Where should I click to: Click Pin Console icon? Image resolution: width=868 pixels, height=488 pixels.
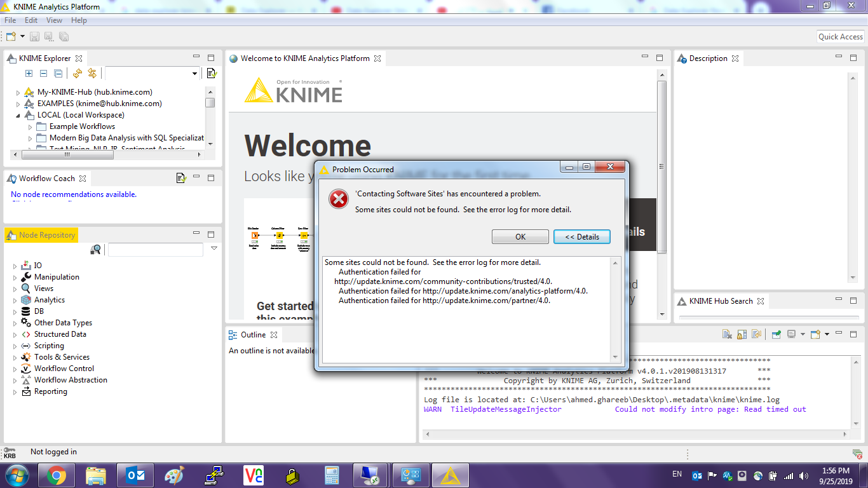tap(776, 334)
